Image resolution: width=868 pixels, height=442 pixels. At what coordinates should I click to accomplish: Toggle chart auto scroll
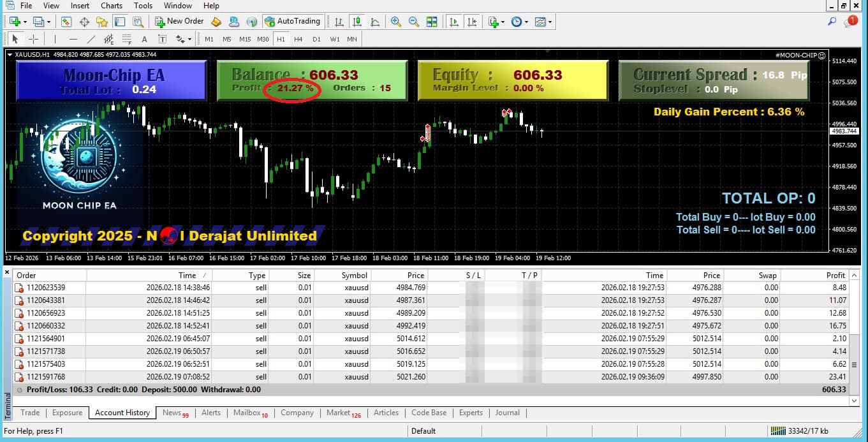click(x=454, y=21)
